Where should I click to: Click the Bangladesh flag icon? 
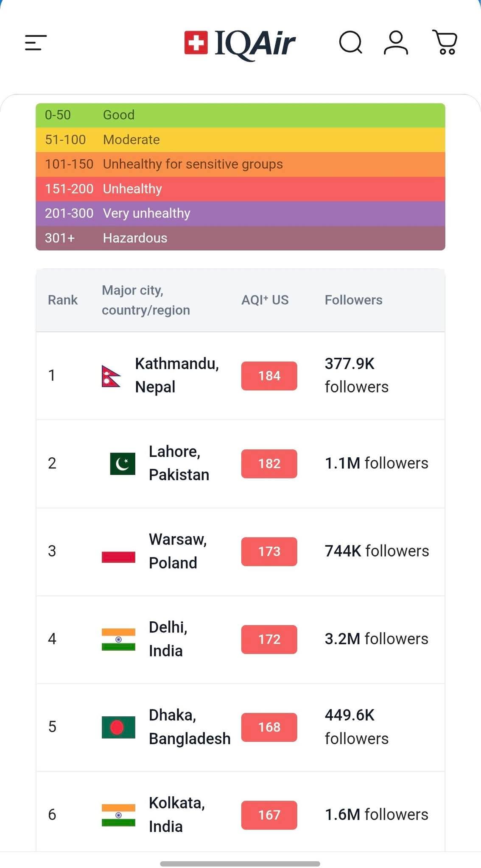coord(118,727)
